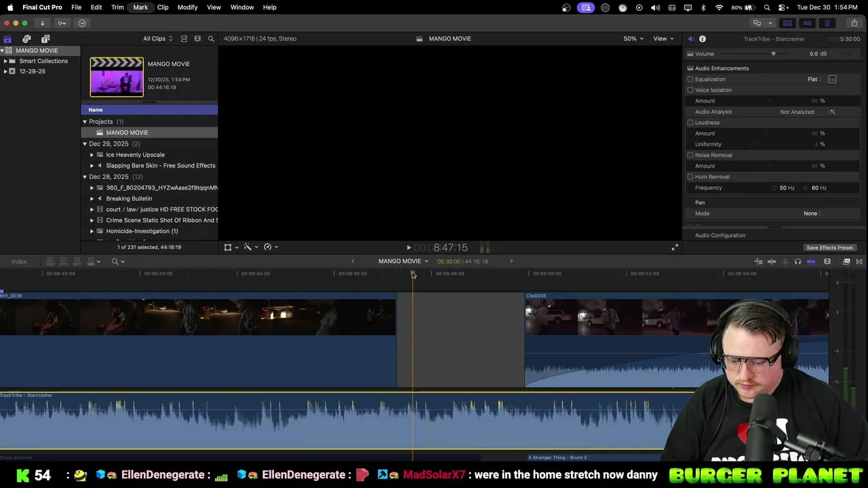The image size is (868, 488).
Task: Enter viewer full screen arrows icon
Action: (x=675, y=247)
